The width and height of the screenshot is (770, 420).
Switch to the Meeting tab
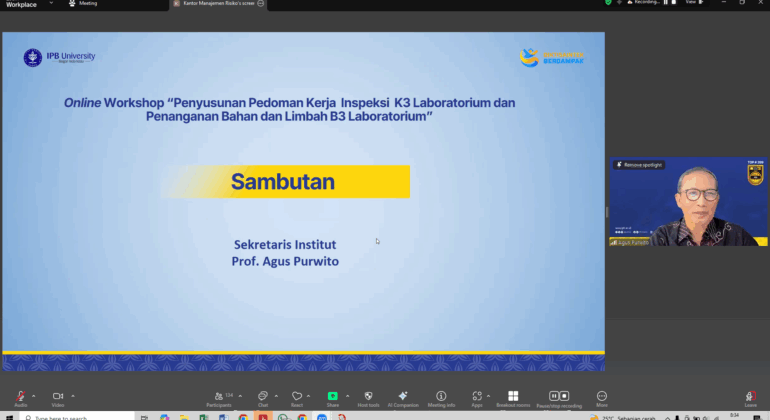[83, 3]
